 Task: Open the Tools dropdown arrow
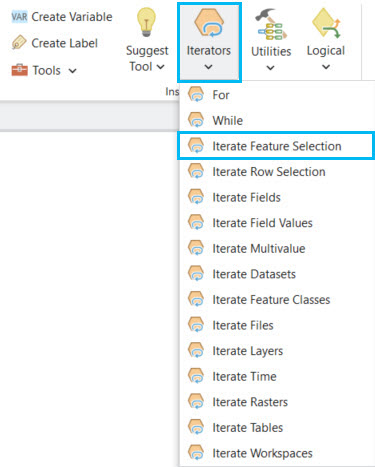tap(73, 71)
